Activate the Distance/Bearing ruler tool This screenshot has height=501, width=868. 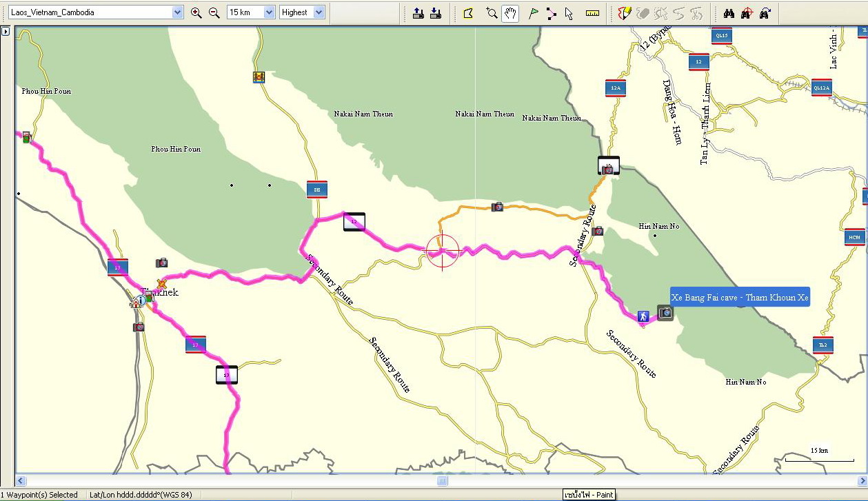592,12
